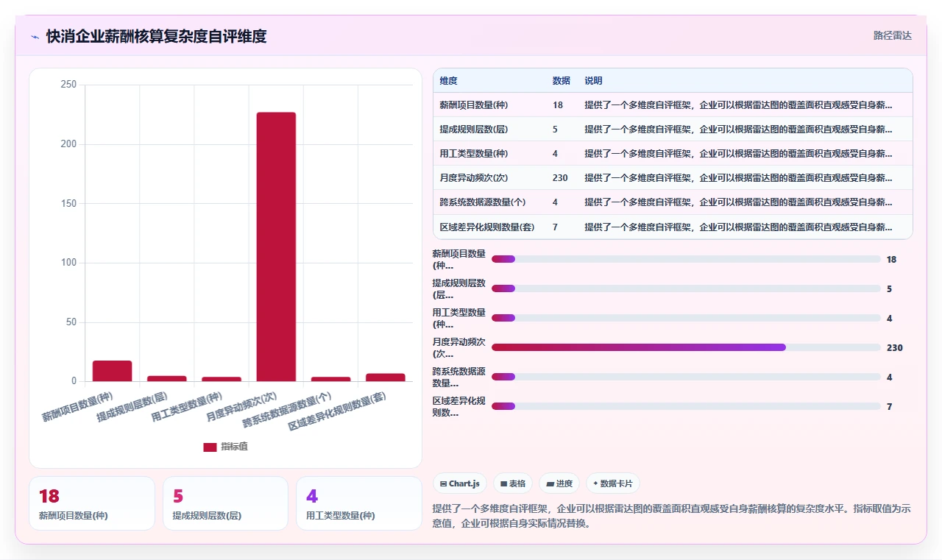The height and width of the screenshot is (560, 942).
Task: Open the 5 提成规则层数(层) data card
Action: 225,503
